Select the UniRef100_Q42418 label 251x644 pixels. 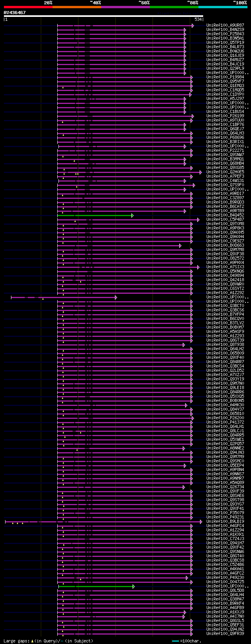pos(225,280)
